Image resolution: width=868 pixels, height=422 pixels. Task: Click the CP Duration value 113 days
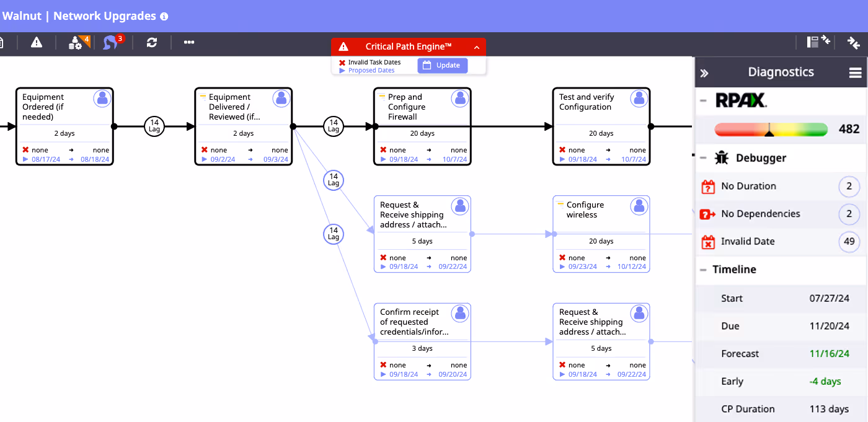pos(830,409)
